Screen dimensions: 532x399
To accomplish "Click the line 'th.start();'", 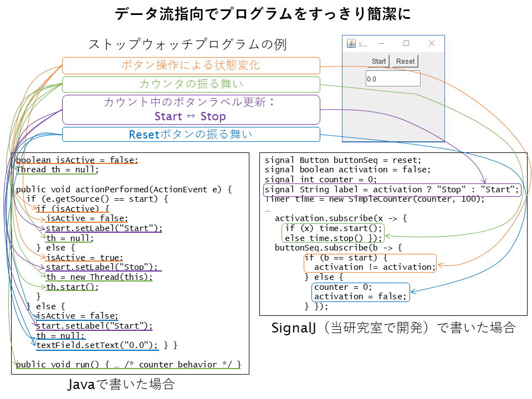I will 72,287.
